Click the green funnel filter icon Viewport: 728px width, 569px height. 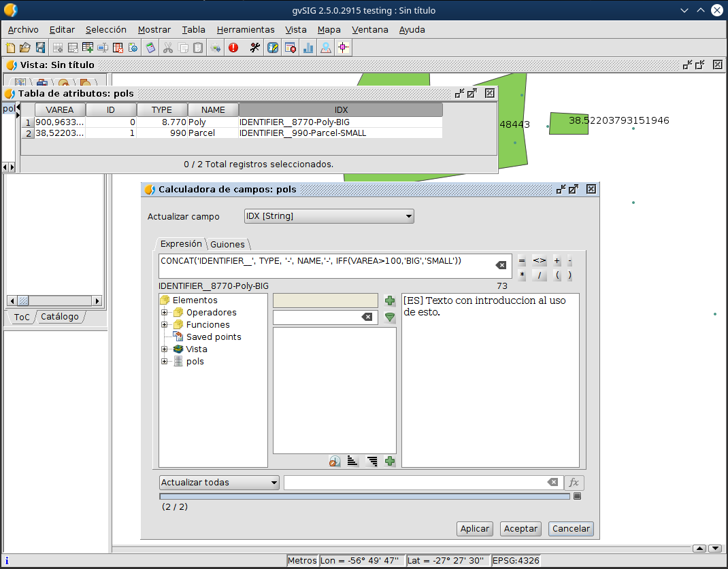point(390,317)
